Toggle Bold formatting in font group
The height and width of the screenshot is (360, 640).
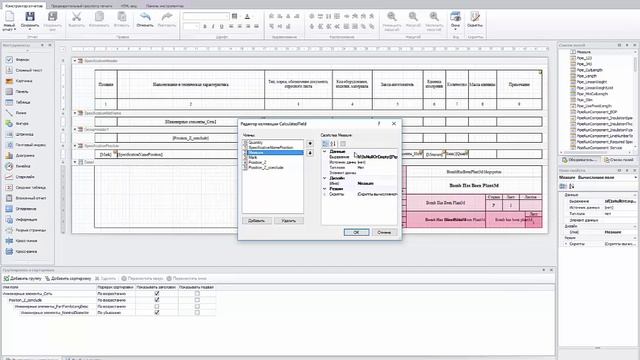click(205, 27)
